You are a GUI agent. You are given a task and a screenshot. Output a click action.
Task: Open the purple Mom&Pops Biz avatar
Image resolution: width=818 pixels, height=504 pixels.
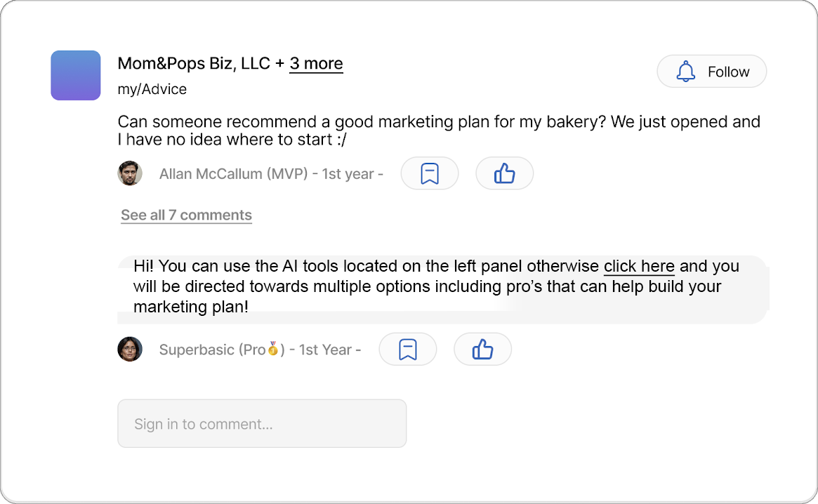point(76,75)
